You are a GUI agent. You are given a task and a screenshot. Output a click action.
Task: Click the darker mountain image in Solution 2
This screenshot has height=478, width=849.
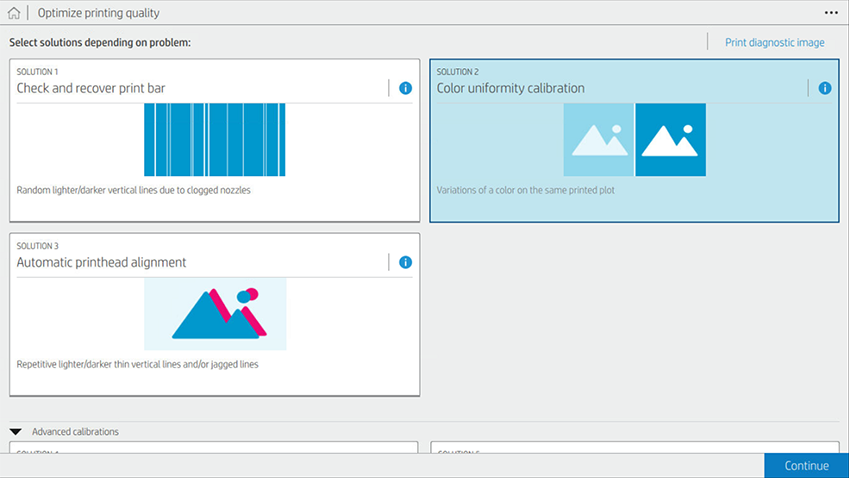(x=670, y=139)
